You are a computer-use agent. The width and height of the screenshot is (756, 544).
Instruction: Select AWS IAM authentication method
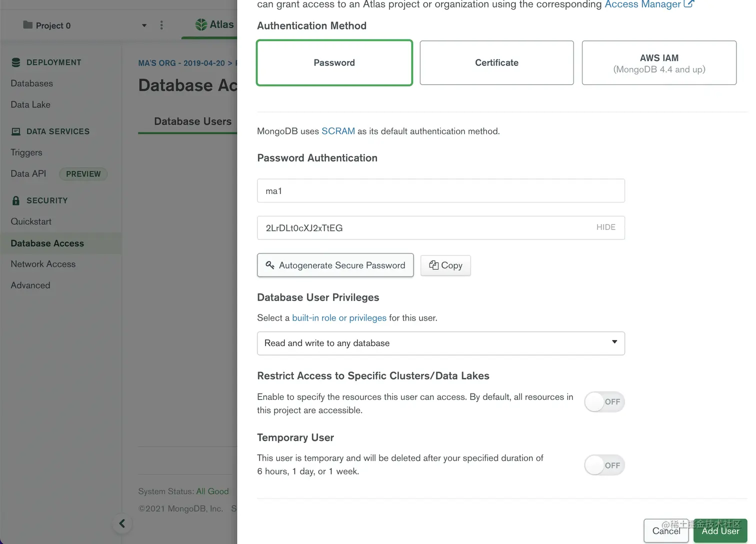coord(659,63)
